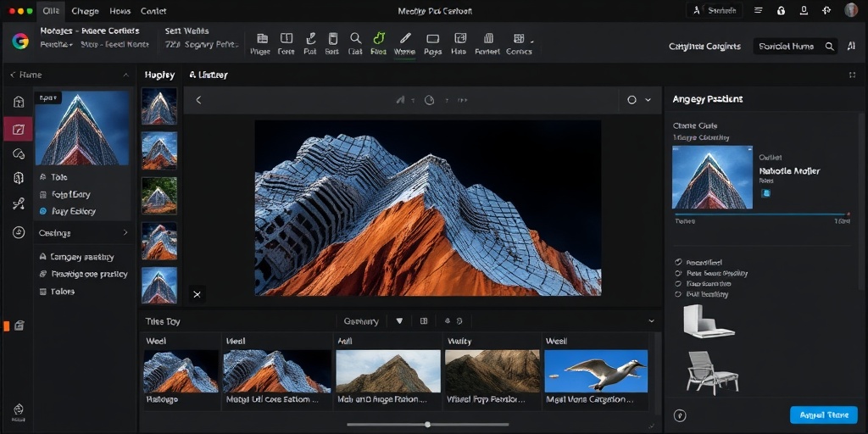
Task: Activate the green Fited toolbar icon
Action: [x=379, y=37]
